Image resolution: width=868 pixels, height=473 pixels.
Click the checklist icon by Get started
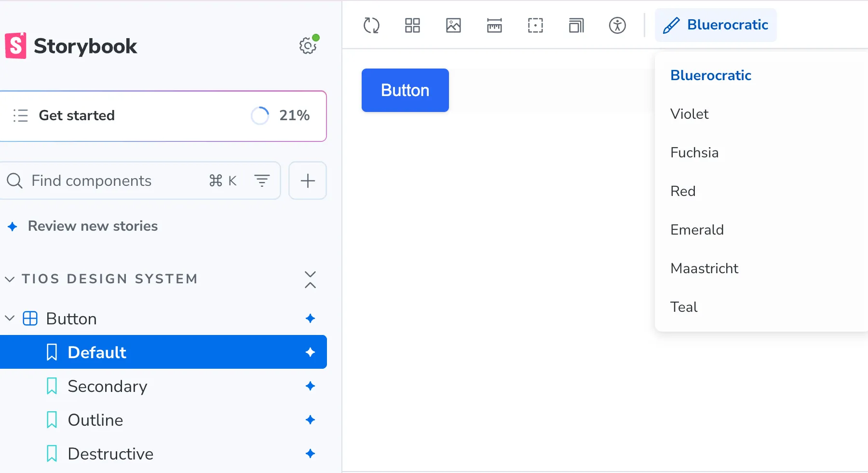pos(20,115)
